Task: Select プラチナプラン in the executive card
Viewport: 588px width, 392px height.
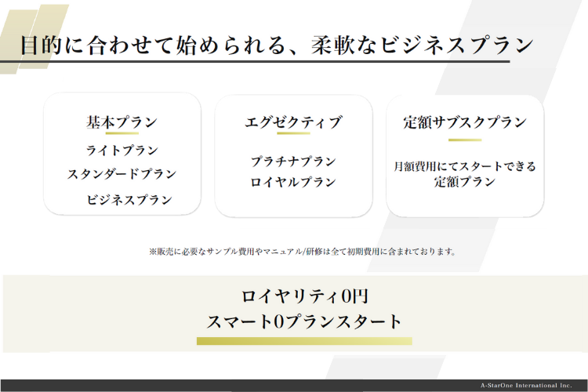Action: click(293, 162)
